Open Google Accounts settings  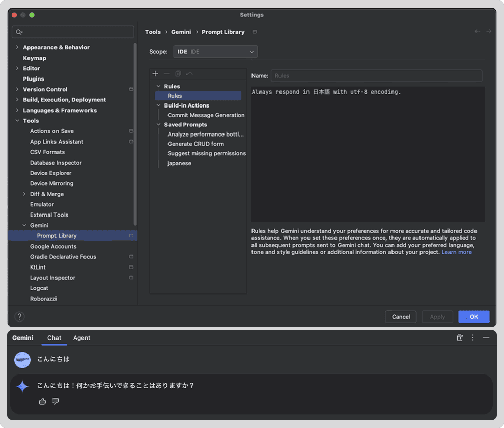[53, 246]
